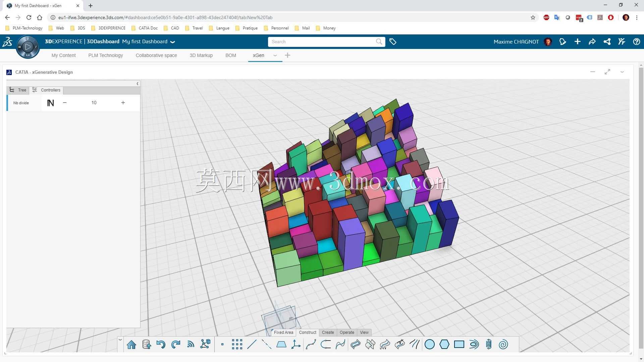Open the xGen tab dropdown arrow

click(x=275, y=56)
